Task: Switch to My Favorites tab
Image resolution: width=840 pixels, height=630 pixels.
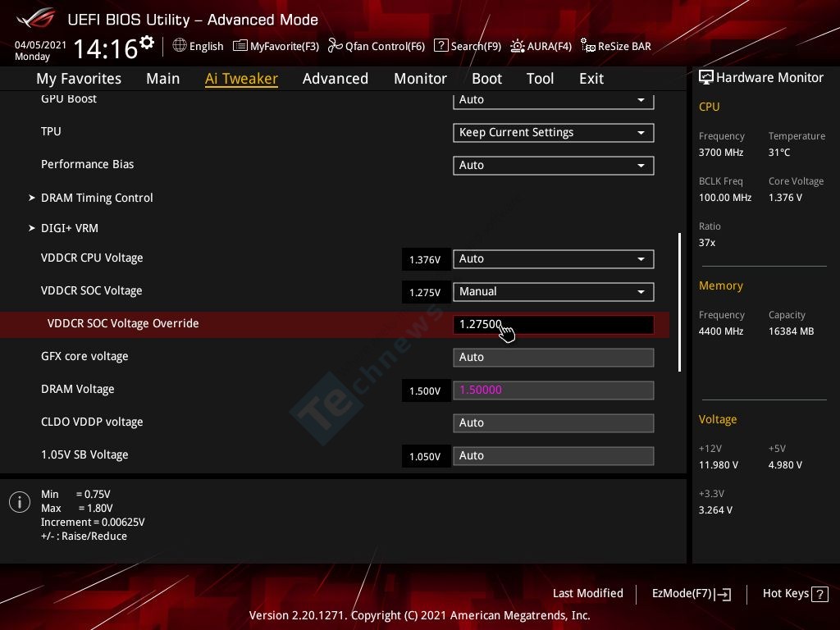Action: [79, 79]
